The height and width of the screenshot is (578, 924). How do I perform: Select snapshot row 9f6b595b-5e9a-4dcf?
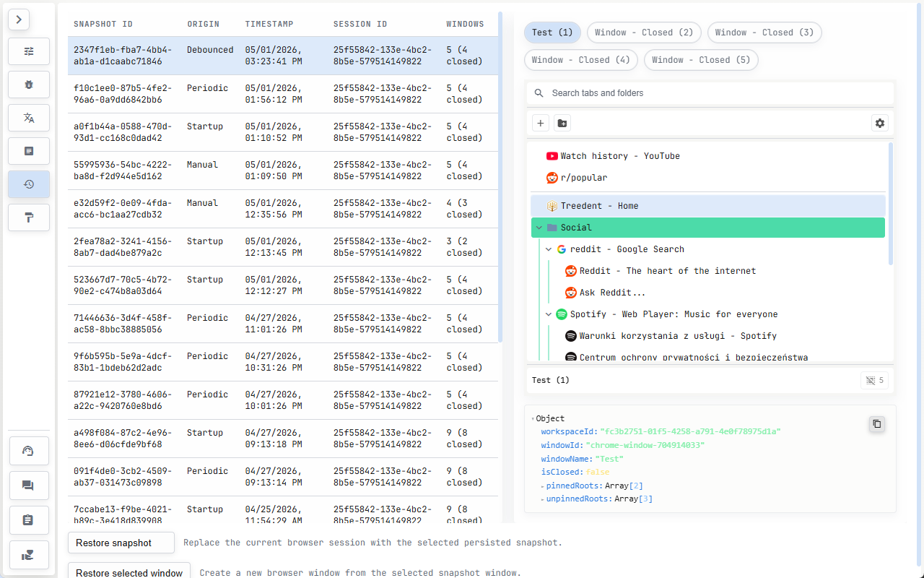(x=283, y=362)
